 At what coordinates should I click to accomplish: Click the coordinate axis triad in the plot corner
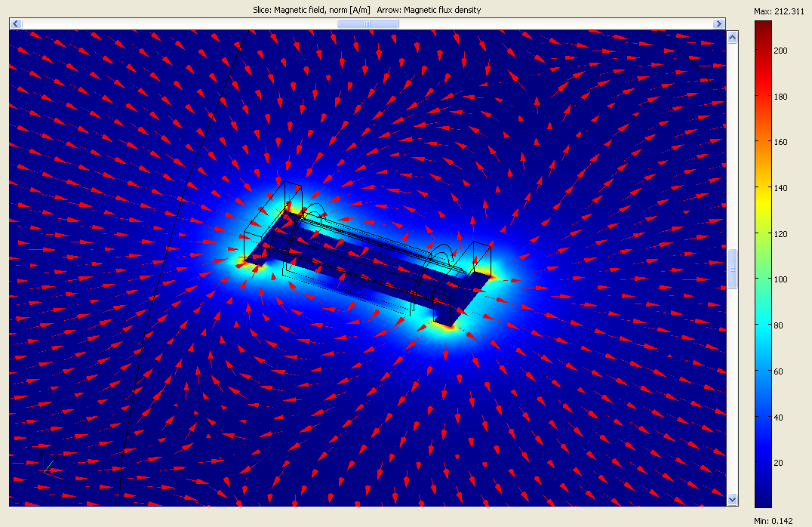pos(48,468)
